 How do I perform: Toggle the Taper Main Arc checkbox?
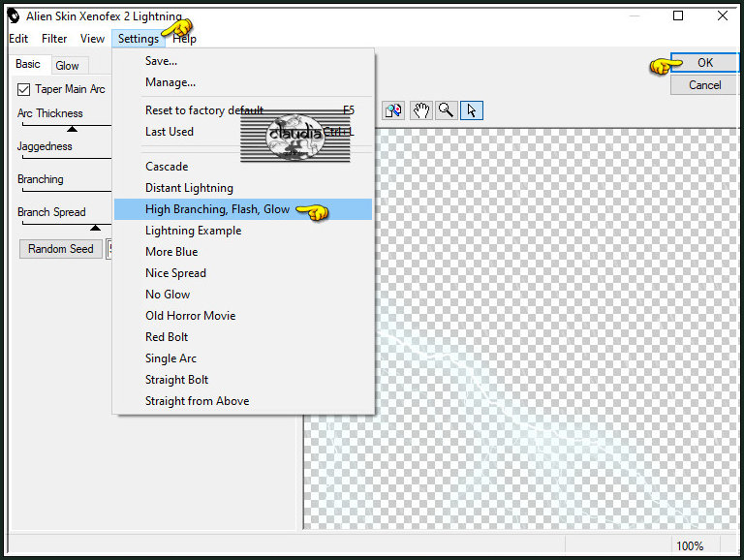point(23,89)
